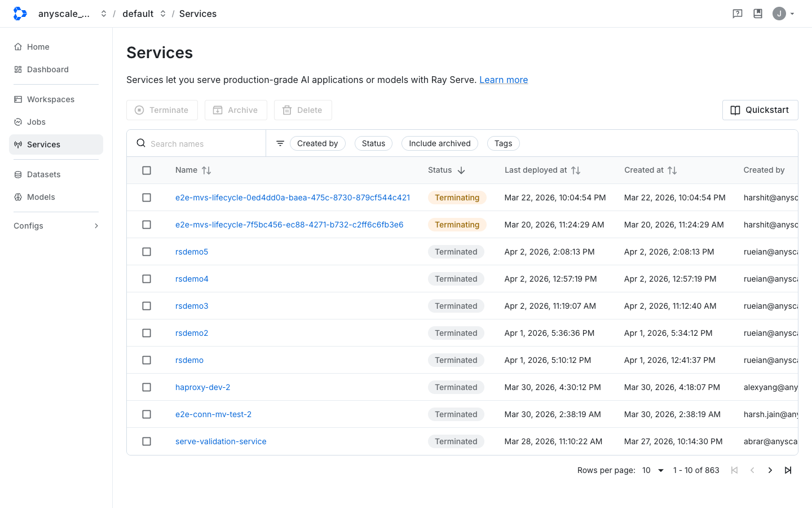The image size is (812, 508).
Task: Open the haproxy-dev-2 service link
Action: pyautogui.click(x=202, y=387)
